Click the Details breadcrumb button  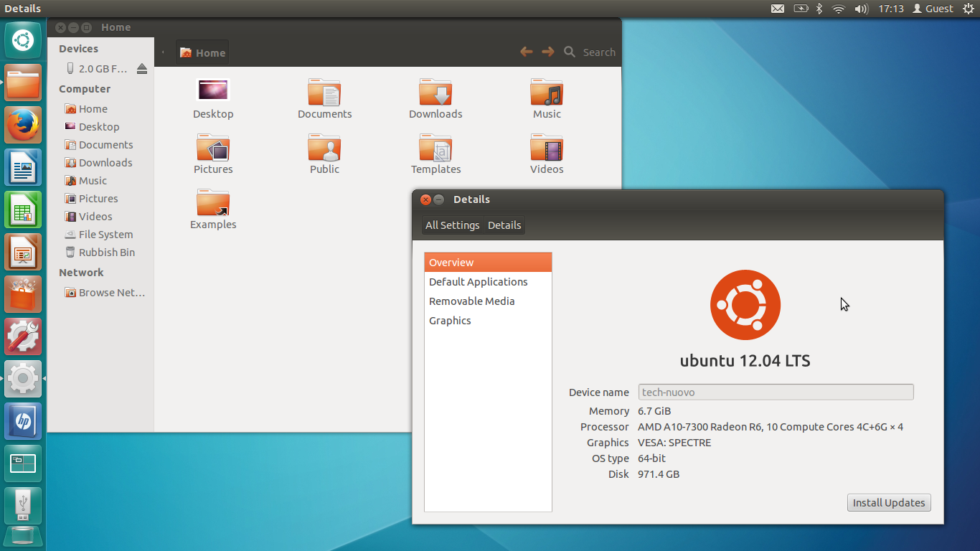504,225
